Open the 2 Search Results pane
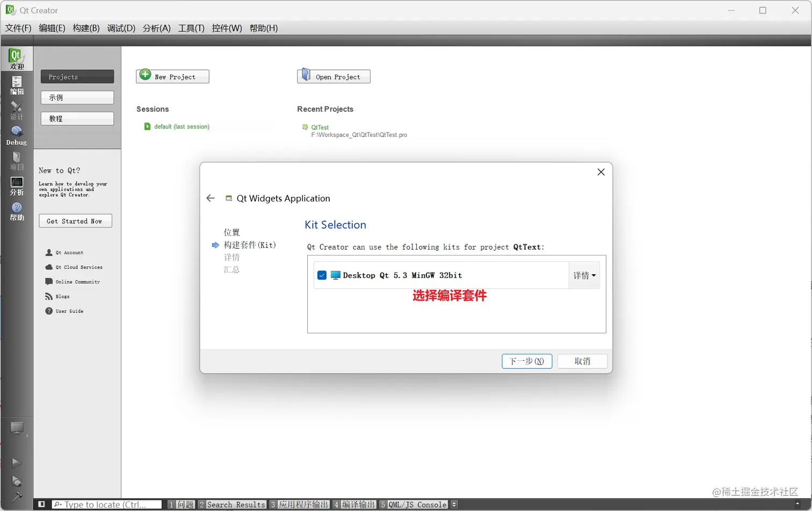812x511 pixels. tap(232, 505)
